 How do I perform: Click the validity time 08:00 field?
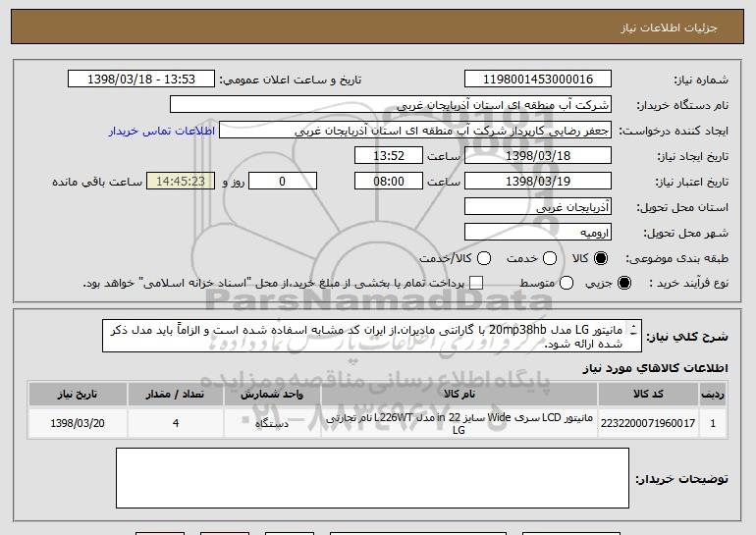[389, 182]
